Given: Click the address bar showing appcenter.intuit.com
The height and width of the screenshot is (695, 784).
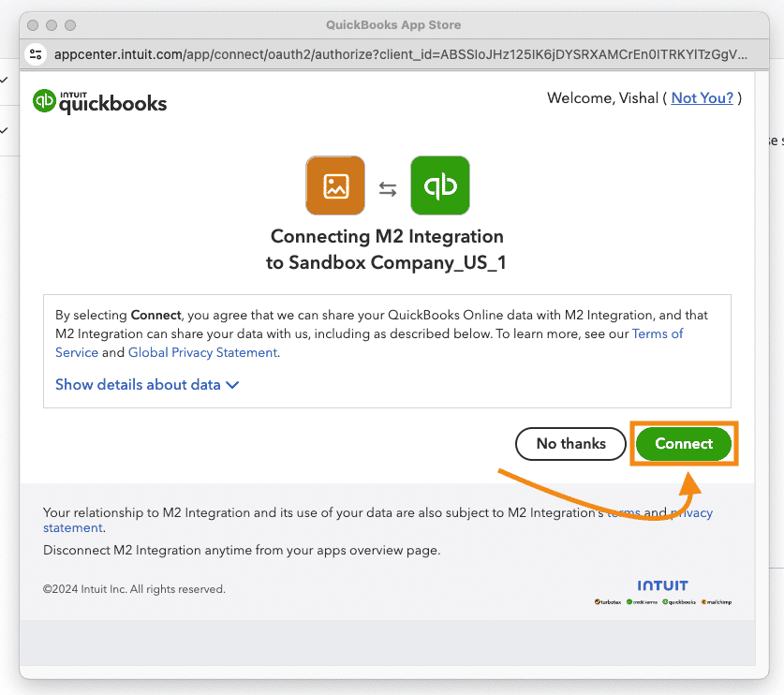Looking at the screenshot, I should point(375,54).
